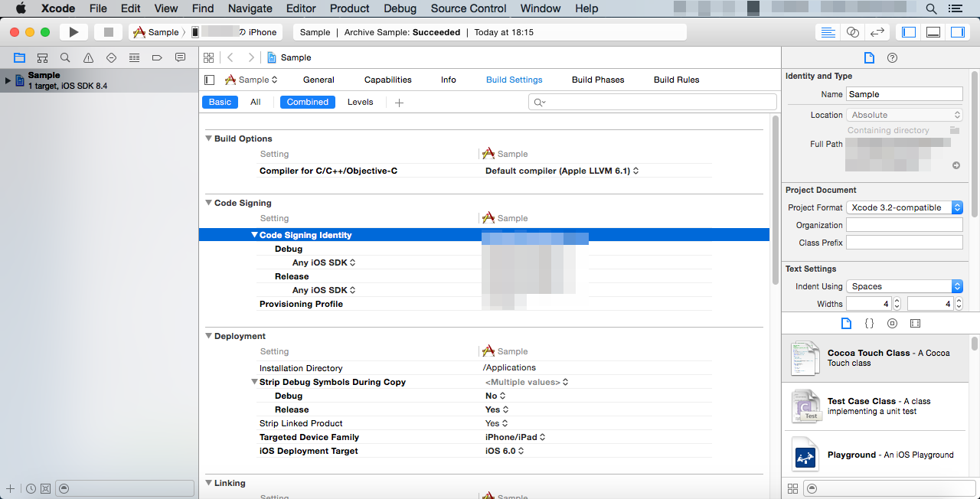
Task: Click the build settings search field
Action: coord(652,102)
